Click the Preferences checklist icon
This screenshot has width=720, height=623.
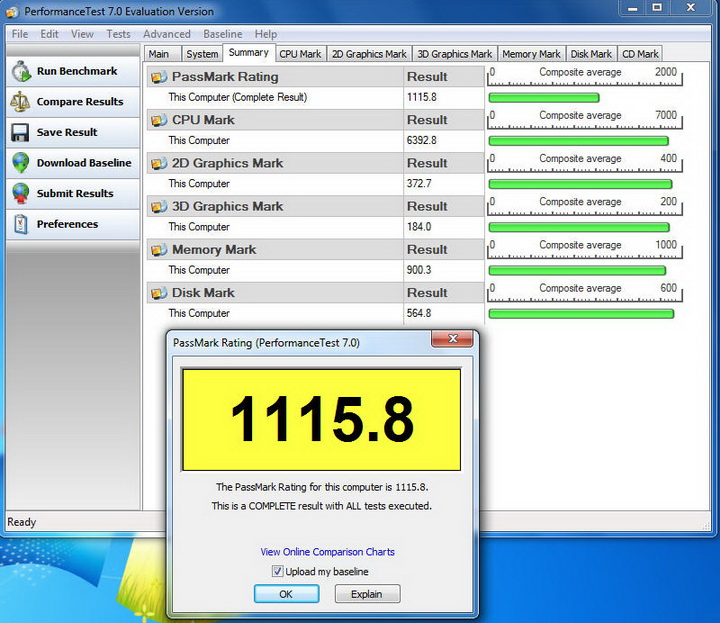tap(21, 224)
